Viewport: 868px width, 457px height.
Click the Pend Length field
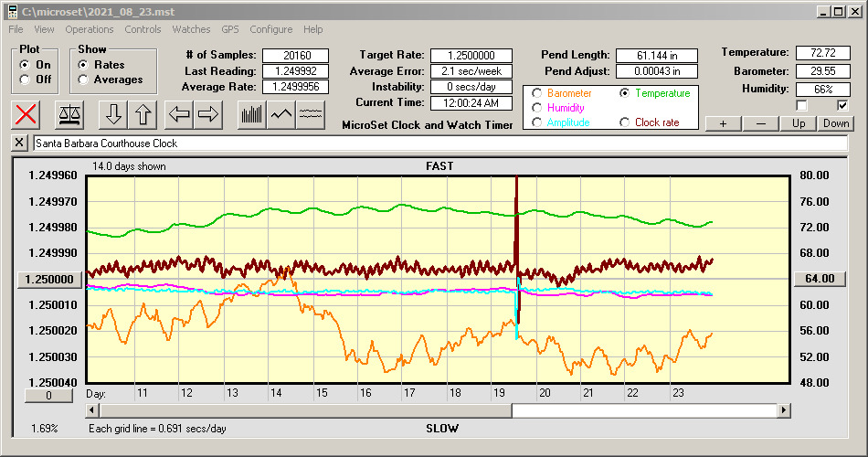pos(657,56)
